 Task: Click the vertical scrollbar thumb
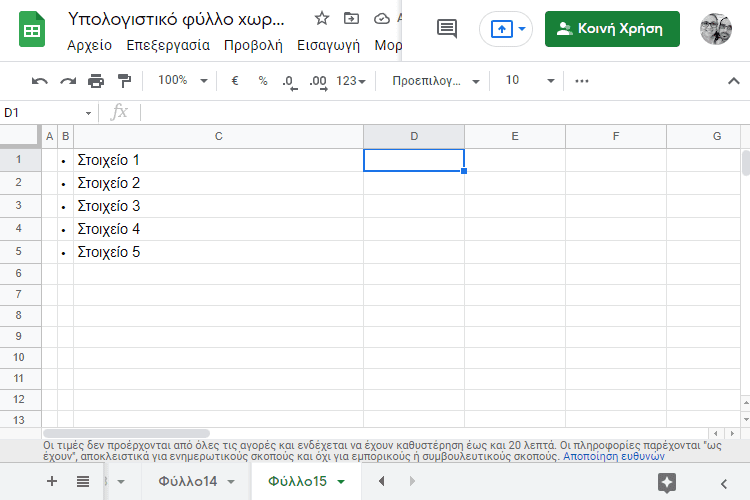(x=746, y=163)
